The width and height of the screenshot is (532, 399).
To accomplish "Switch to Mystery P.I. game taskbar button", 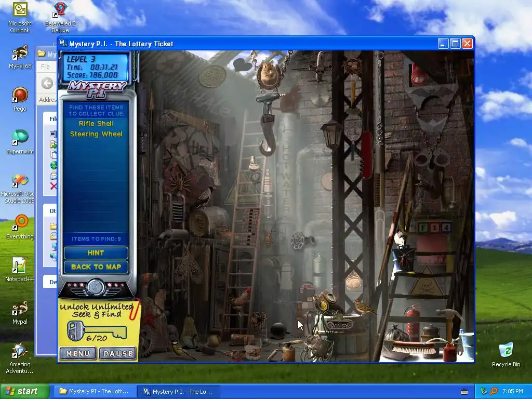I will (x=179, y=392).
